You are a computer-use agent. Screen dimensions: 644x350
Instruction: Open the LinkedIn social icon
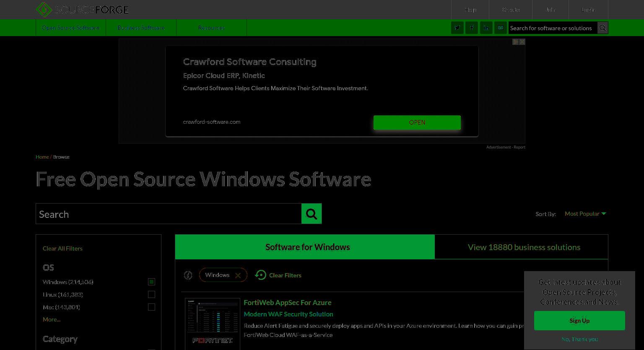[x=486, y=28]
